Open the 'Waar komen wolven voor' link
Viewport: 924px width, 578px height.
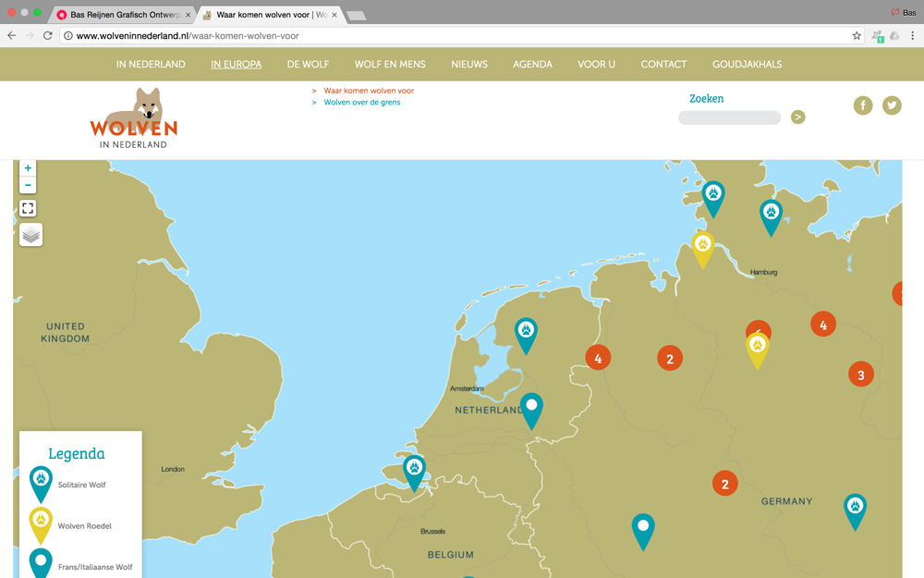click(x=368, y=91)
